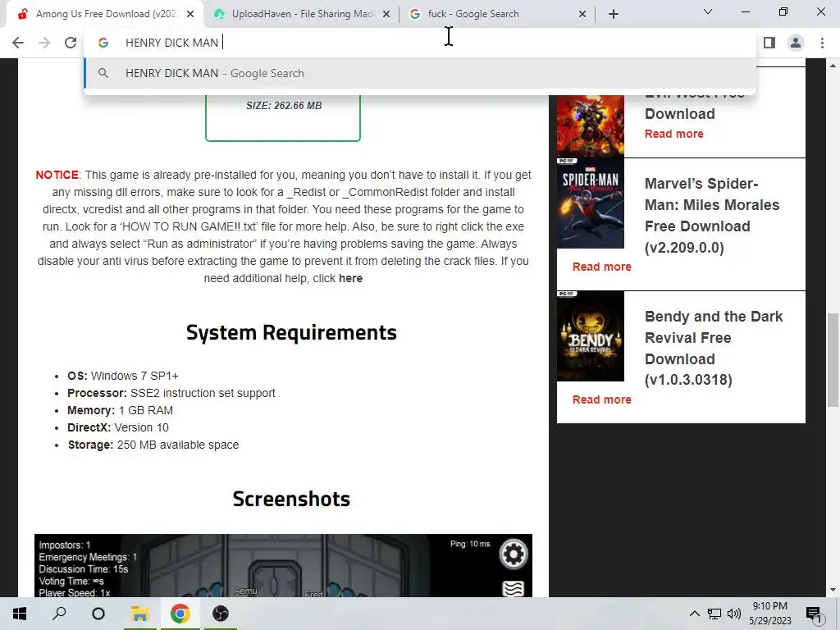Viewport: 840px width, 630px height.
Task: Click the 'Storage: 250 MB available space' line
Action: coord(153,445)
